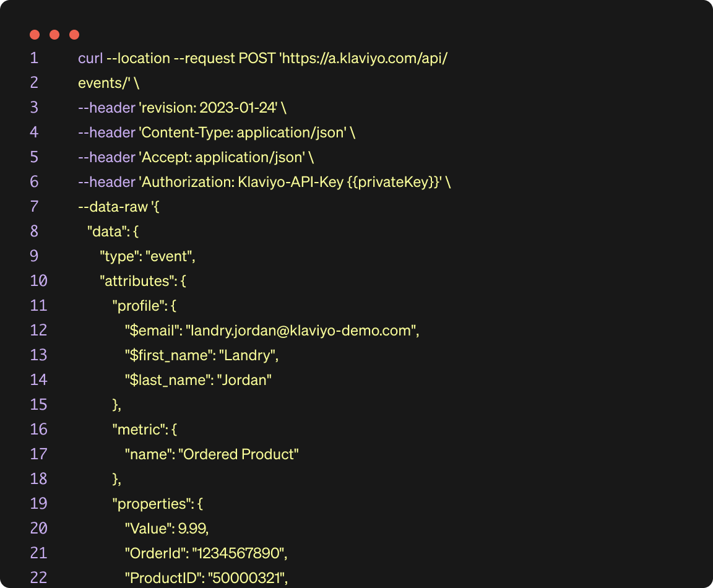Click the "OrderId": "1234567890" line

pos(206,553)
